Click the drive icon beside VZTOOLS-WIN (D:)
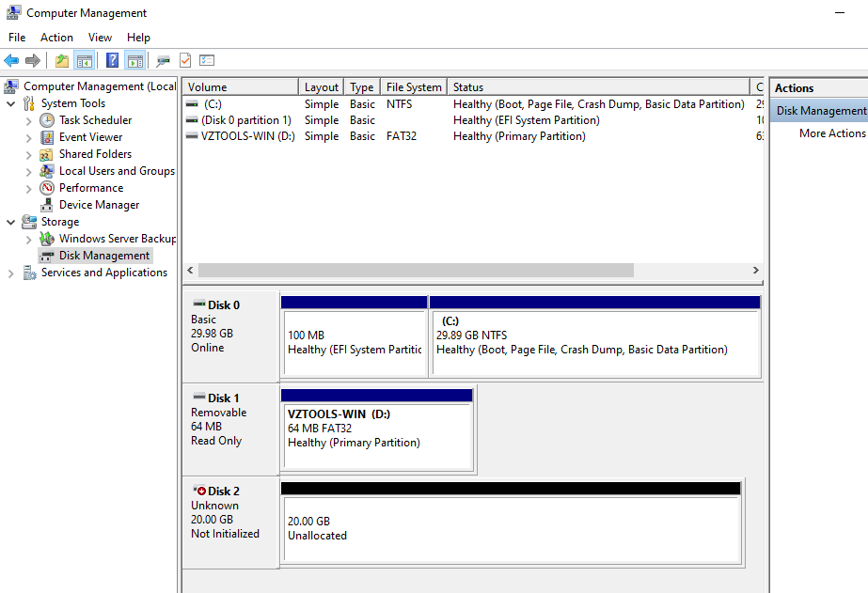The height and width of the screenshot is (593, 868). click(192, 136)
